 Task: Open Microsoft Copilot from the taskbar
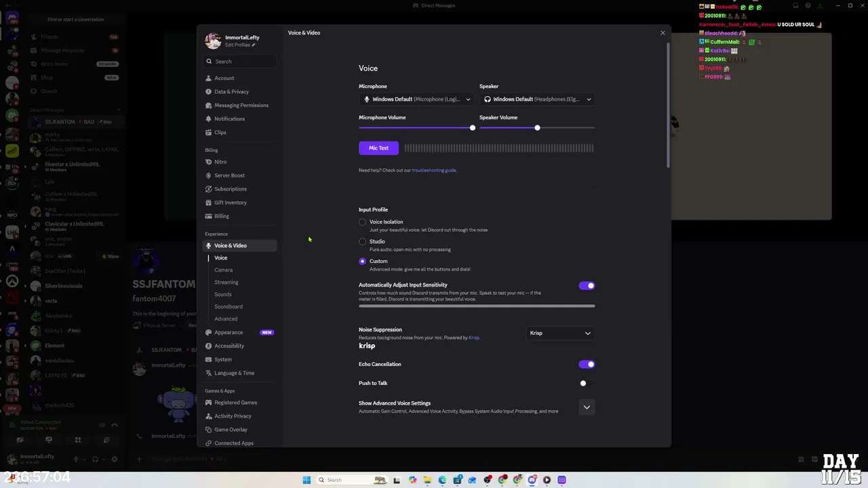(412, 480)
